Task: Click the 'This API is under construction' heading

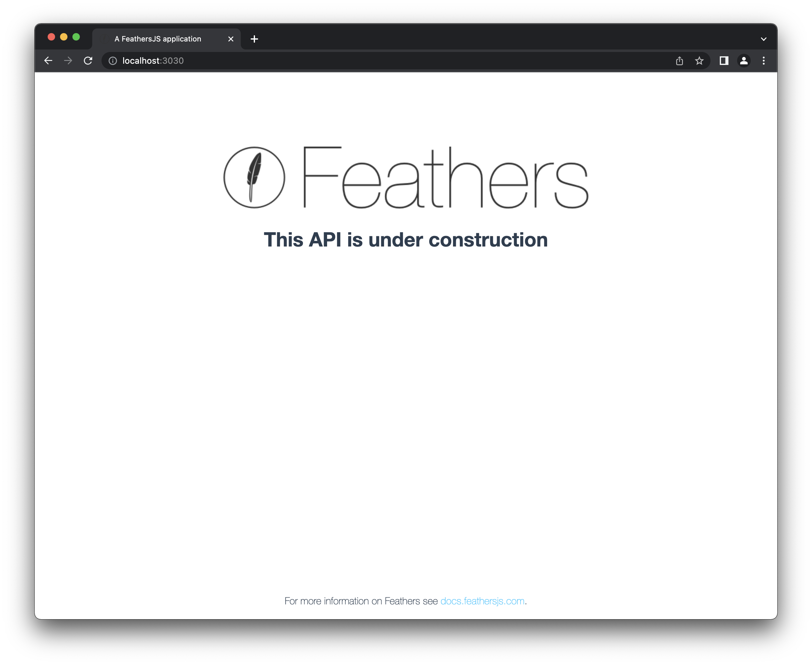Action: (406, 239)
